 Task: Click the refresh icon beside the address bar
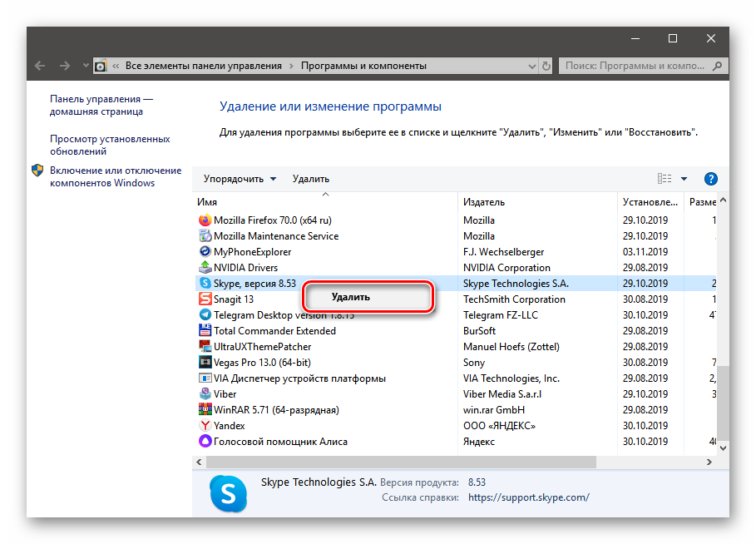(x=546, y=66)
